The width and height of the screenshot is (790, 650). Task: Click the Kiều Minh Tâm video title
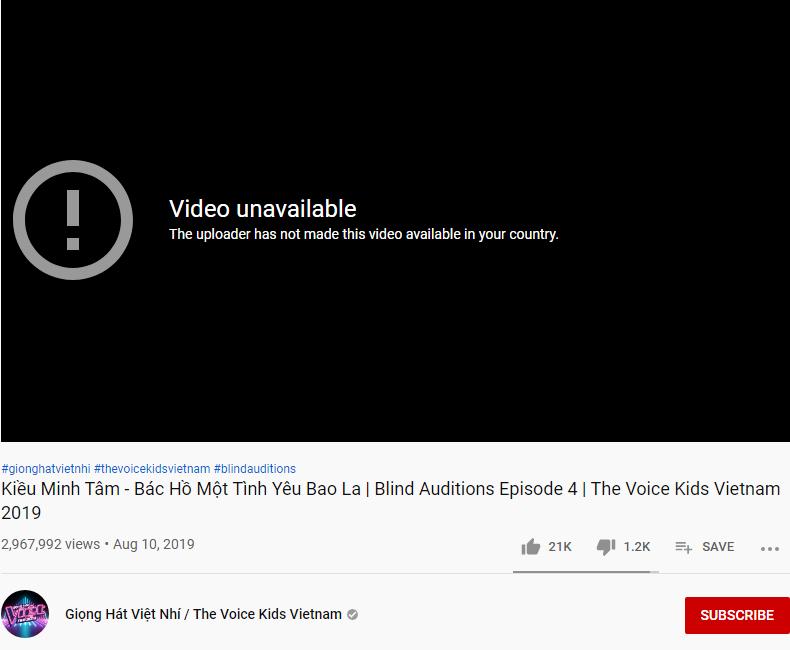390,500
